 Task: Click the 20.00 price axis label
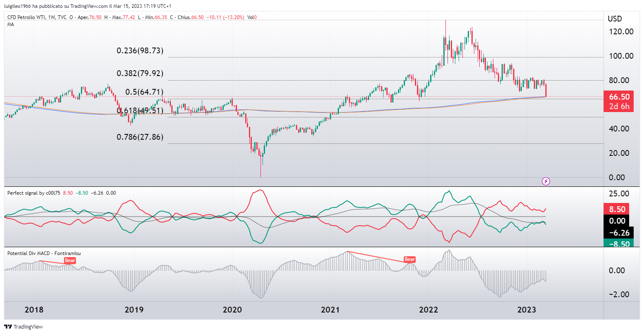(619, 153)
